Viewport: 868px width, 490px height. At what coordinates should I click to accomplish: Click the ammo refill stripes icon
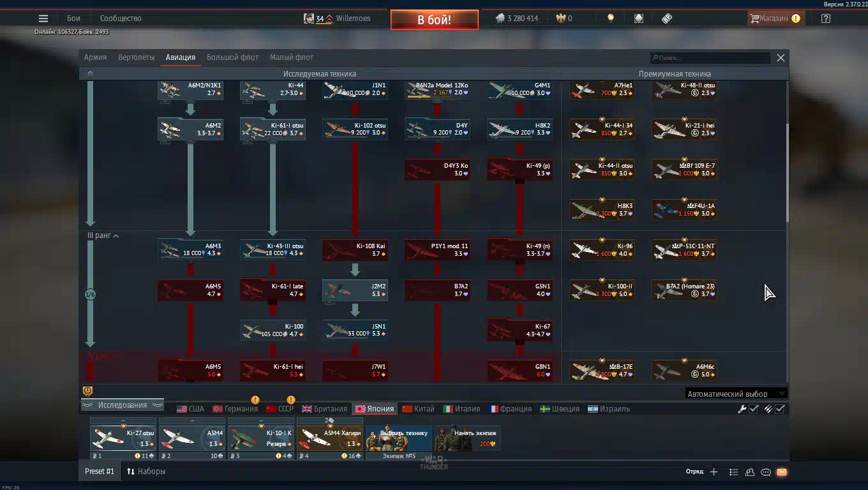click(768, 409)
